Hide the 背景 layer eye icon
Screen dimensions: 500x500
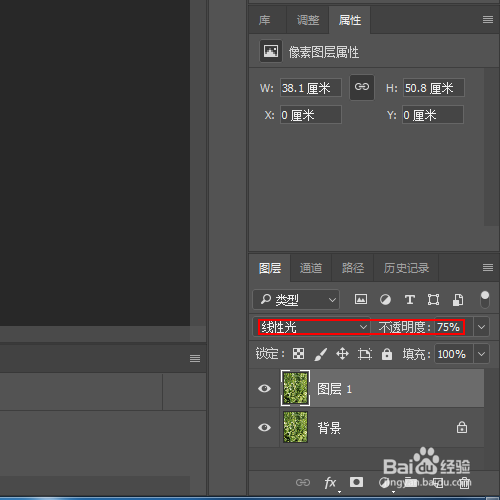pos(264,427)
